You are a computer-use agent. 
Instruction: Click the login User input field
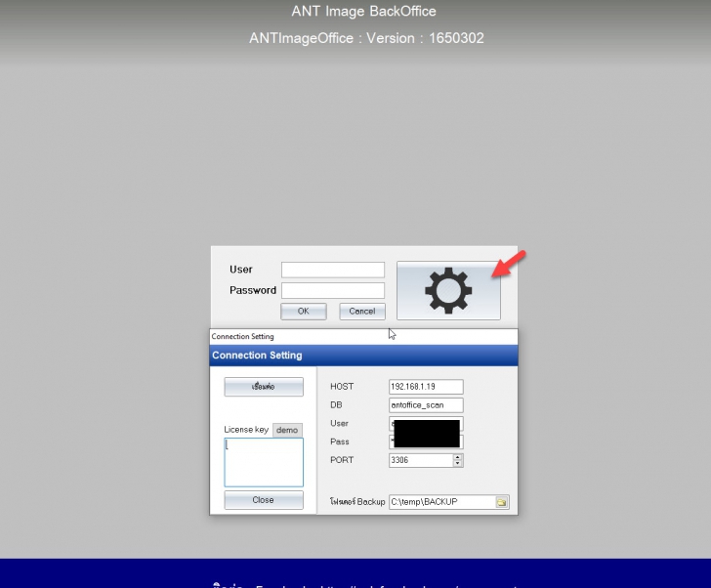tap(333, 270)
